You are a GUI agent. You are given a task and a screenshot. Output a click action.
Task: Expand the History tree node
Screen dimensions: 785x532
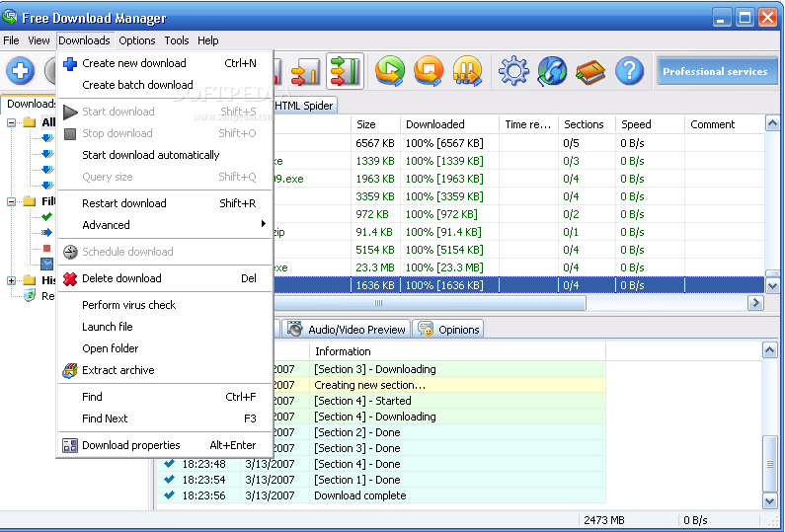[x=12, y=280]
